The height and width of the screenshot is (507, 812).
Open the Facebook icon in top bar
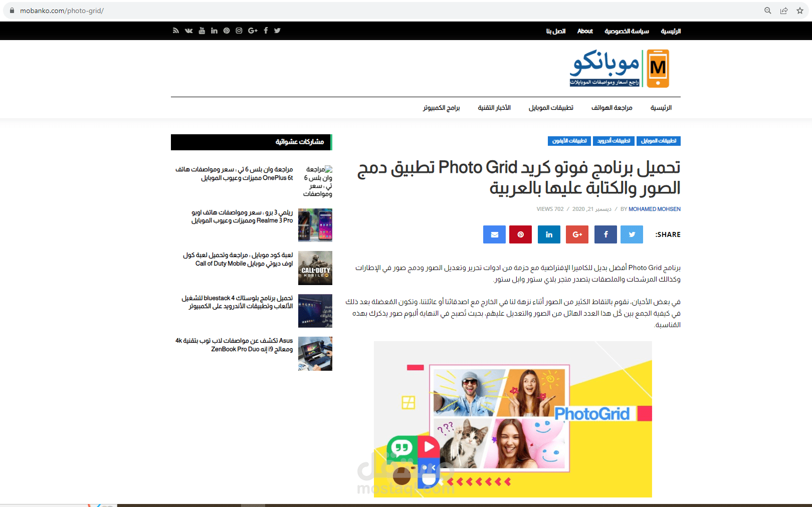pyautogui.click(x=266, y=31)
